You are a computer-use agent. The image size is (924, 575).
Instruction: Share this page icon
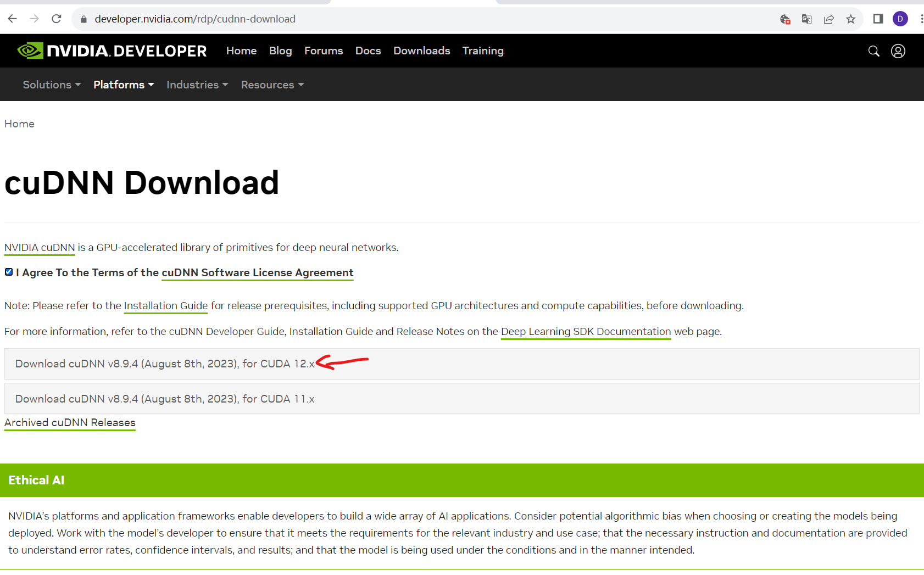coord(829,19)
